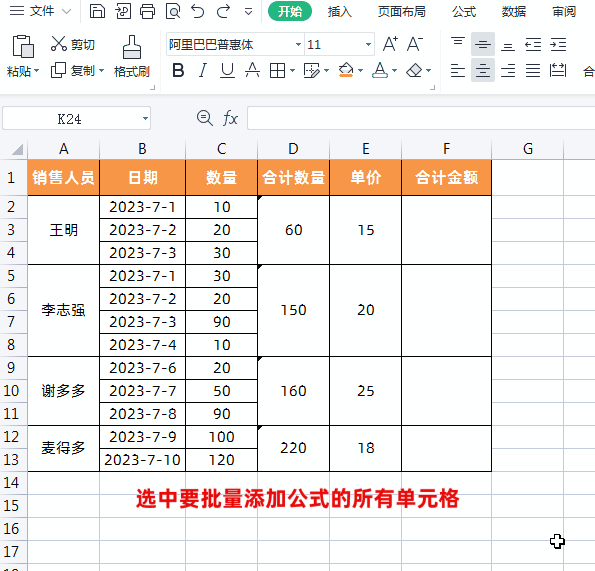595x571 pixels.
Task: Click the Clear eraser icon
Action: point(414,71)
